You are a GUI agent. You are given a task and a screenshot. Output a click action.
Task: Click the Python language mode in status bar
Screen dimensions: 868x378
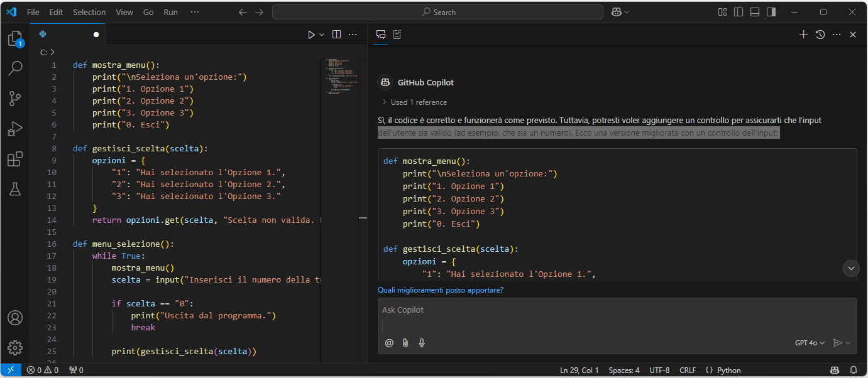tap(728, 370)
